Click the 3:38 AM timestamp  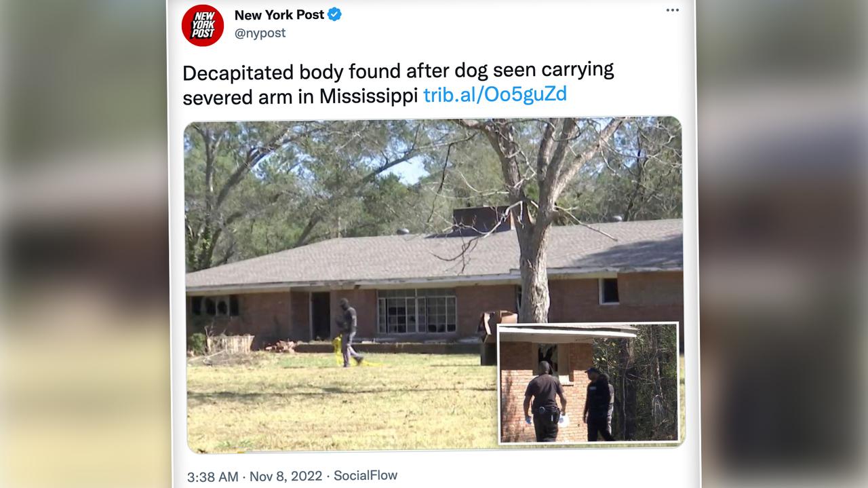(212, 476)
